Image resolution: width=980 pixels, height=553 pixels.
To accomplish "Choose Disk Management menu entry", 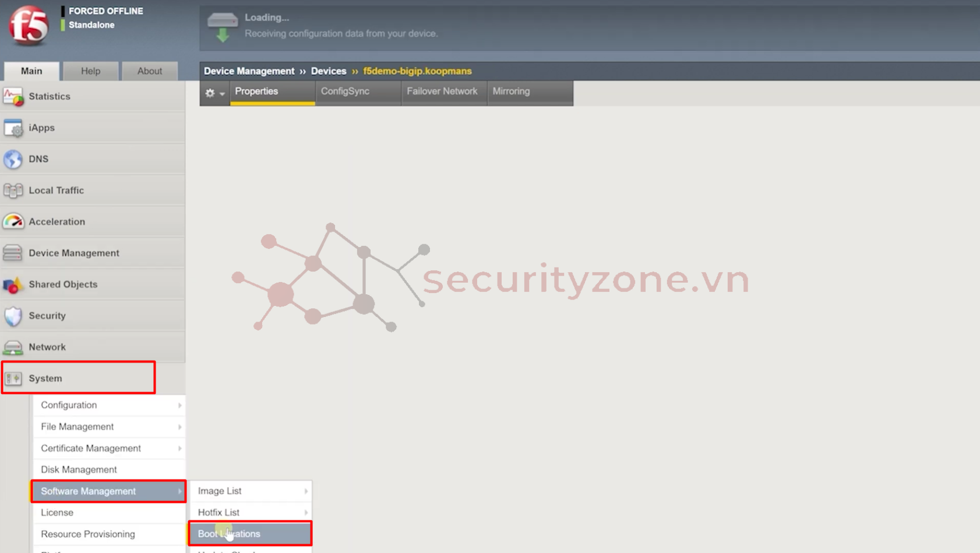I will coord(109,470).
